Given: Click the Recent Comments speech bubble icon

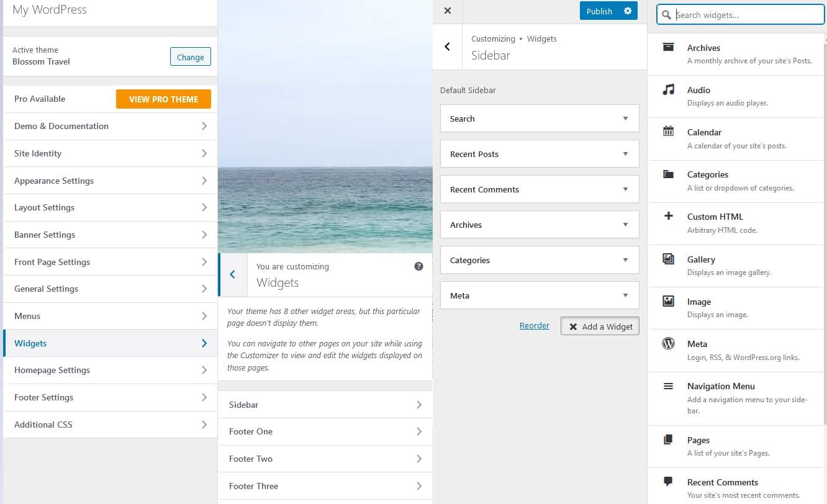Looking at the screenshot, I should point(668,482).
